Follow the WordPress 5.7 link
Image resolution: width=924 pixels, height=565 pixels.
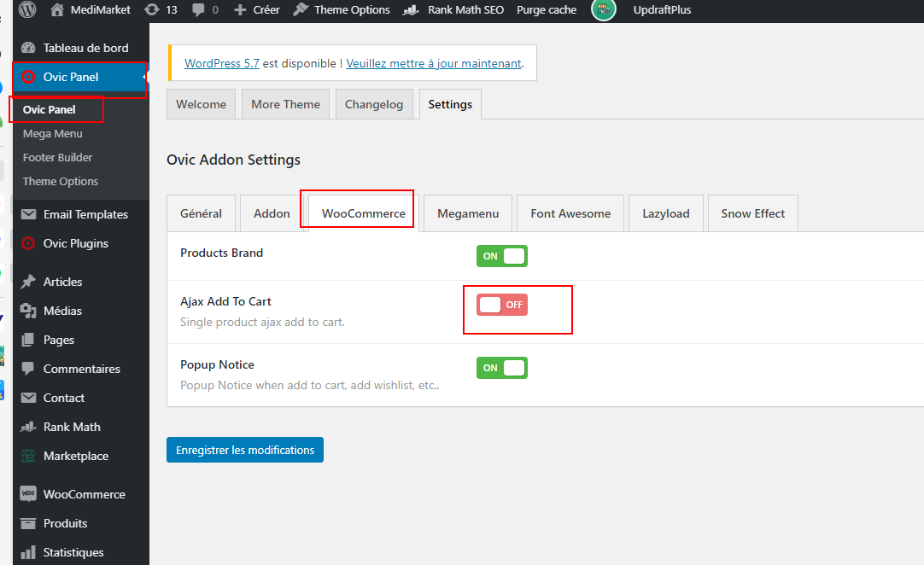tap(221, 63)
